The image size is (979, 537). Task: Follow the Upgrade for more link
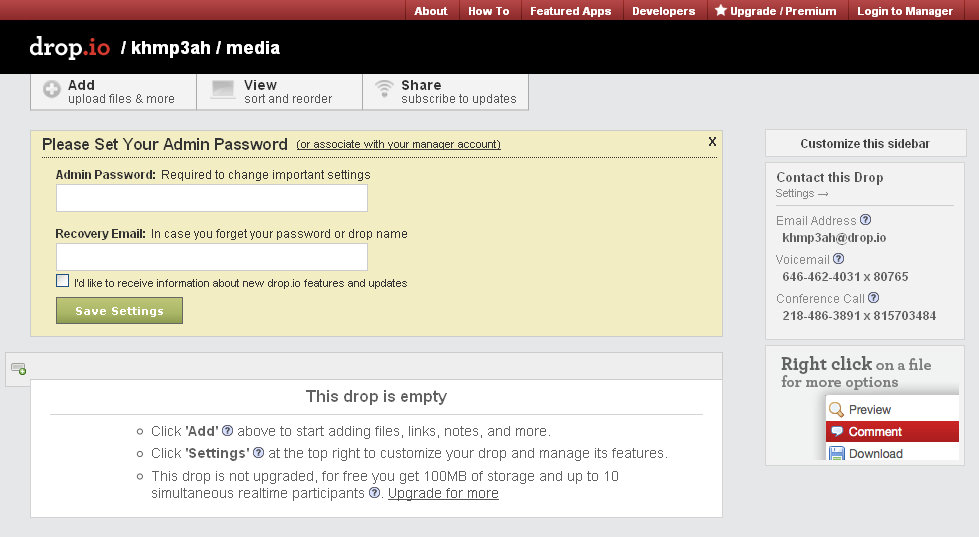pos(443,493)
